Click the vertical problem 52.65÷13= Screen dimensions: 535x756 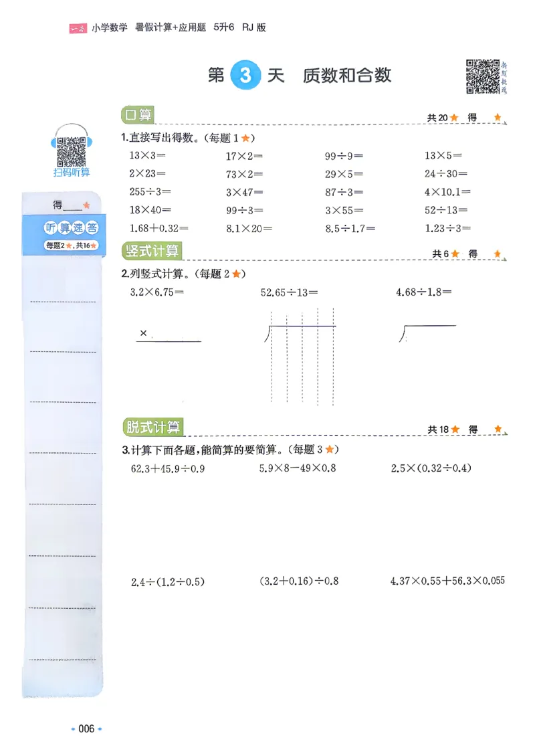pos(289,292)
